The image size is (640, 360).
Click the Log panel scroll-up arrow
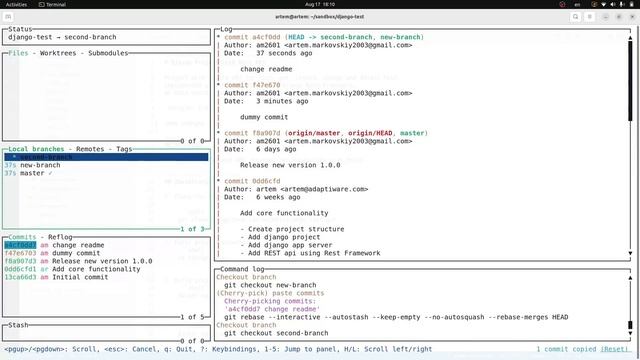pyautogui.click(x=630, y=38)
